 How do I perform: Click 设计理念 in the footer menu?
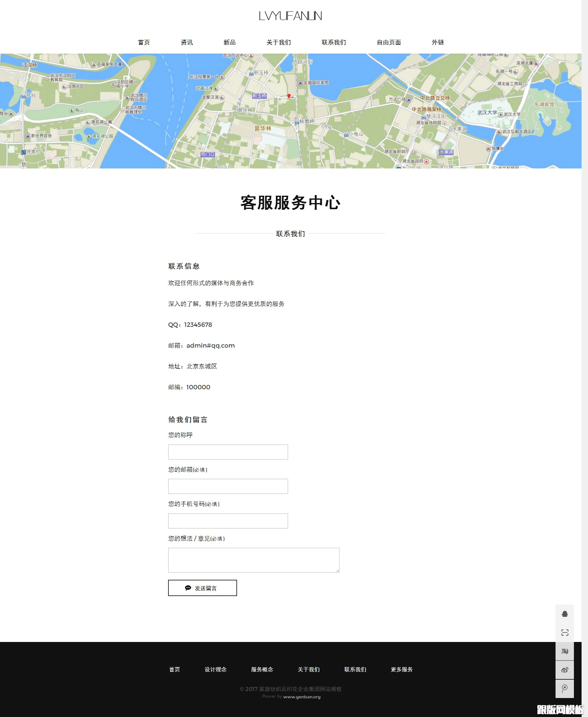pyautogui.click(x=216, y=669)
